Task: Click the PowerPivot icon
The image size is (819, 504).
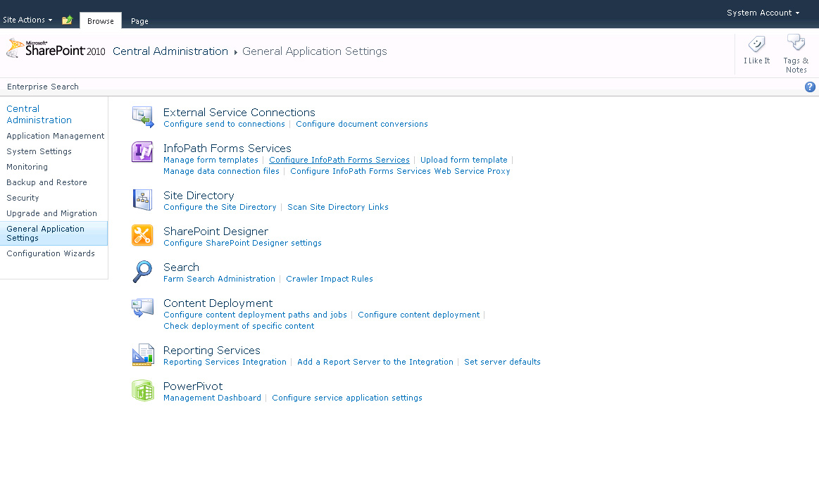Action: [142, 391]
